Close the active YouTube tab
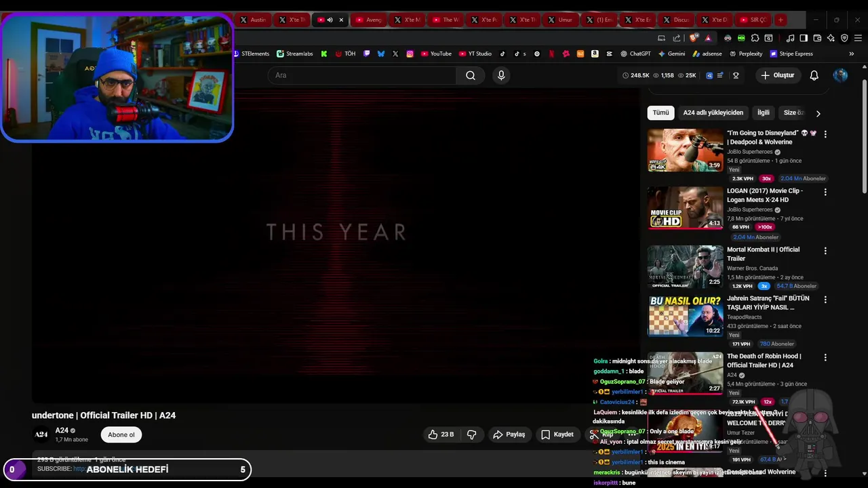 click(x=341, y=20)
